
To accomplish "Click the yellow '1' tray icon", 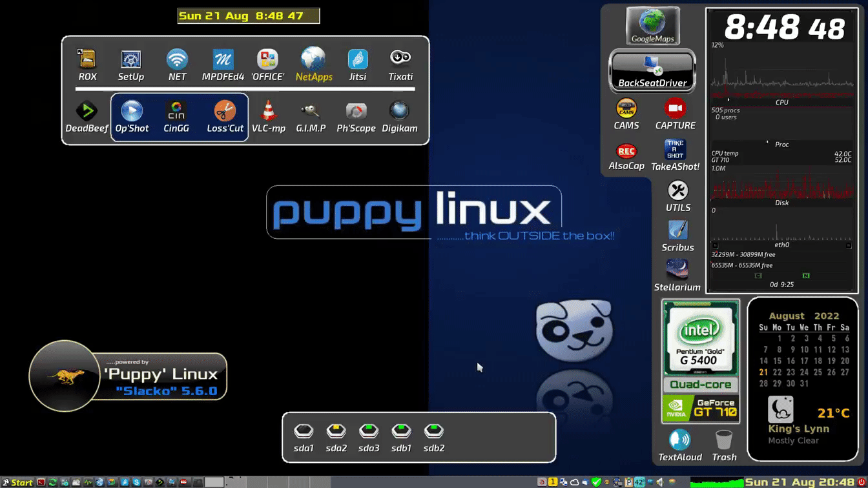I will [553, 482].
